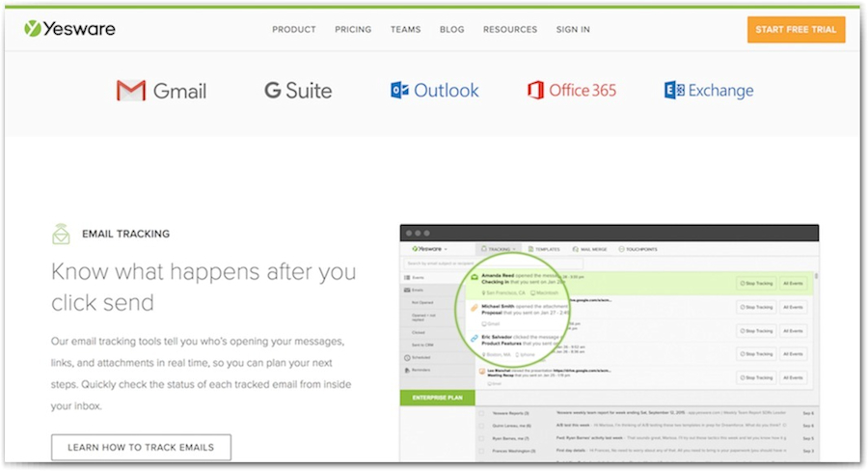
Task: Click All Events on Eric Salvador's row
Action: pos(793,331)
